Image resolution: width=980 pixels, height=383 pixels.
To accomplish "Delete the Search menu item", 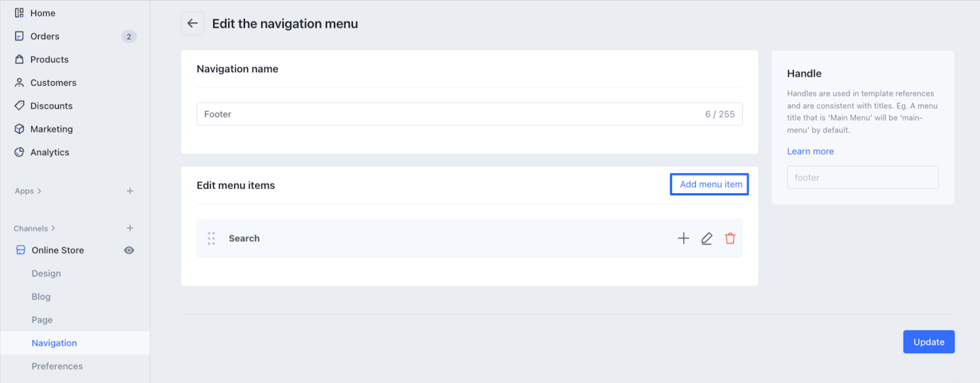I will click(730, 239).
